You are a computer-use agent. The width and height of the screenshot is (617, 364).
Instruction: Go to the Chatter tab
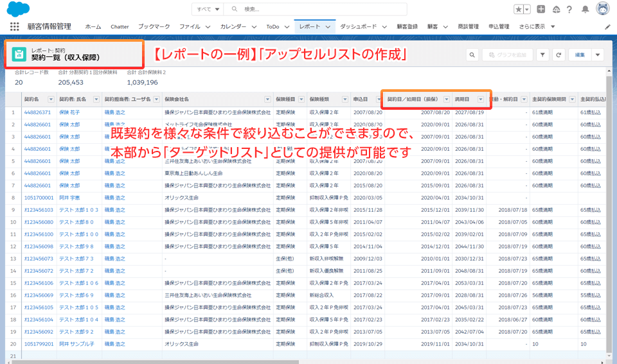(x=120, y=26)
